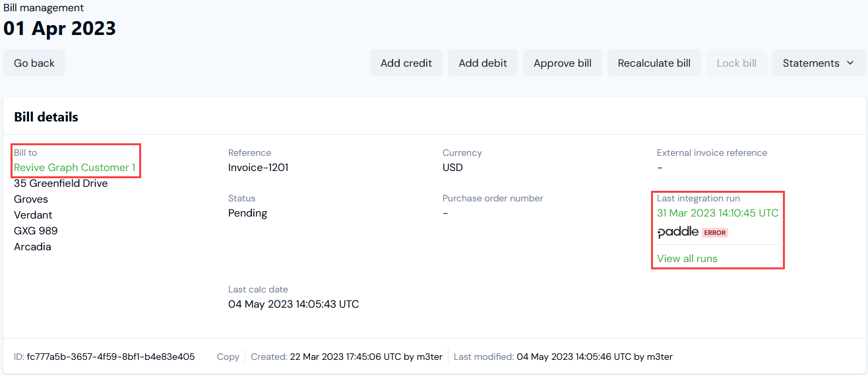Screen dimensions: 868x375
Task: Click the Bill management breadcrumb label
Action: pyautogui.click(x=44, y=8)
